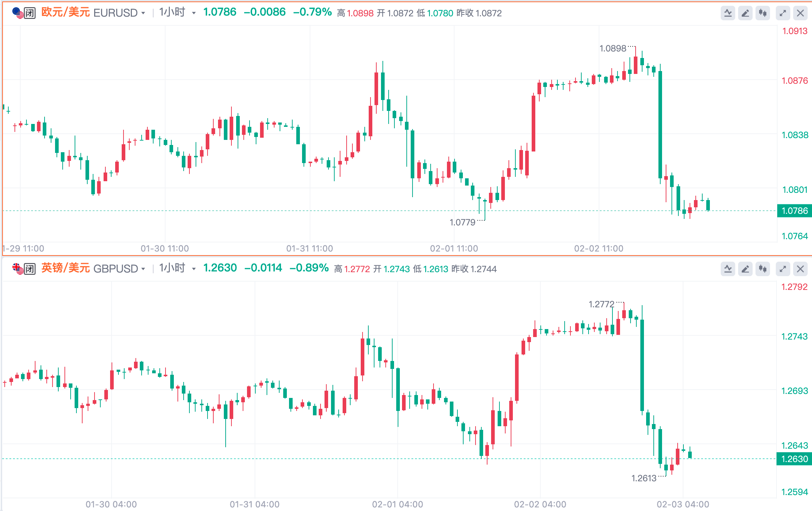Click the 1.0898 high marker on EURUSD chart

click(x=612, y=48)
